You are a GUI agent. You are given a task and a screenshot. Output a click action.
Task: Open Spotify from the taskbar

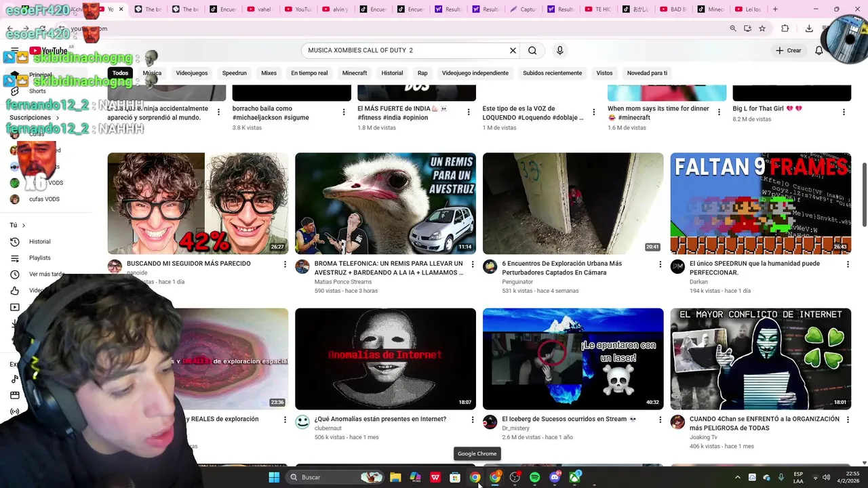534,477
